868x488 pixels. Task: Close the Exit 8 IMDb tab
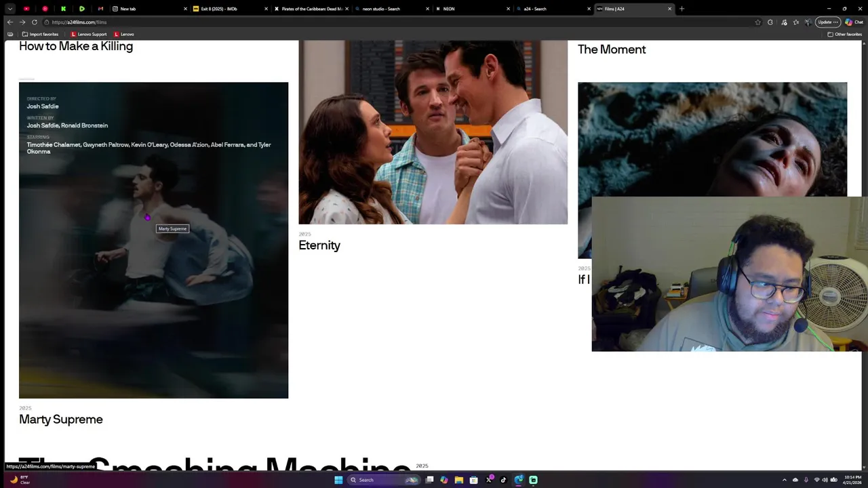tap(267, 9)
